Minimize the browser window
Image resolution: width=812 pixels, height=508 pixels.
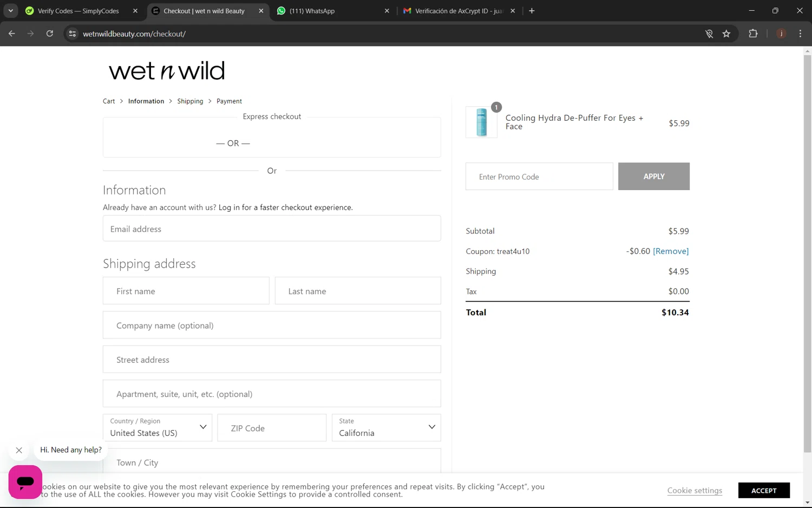(x=751, y=11)
